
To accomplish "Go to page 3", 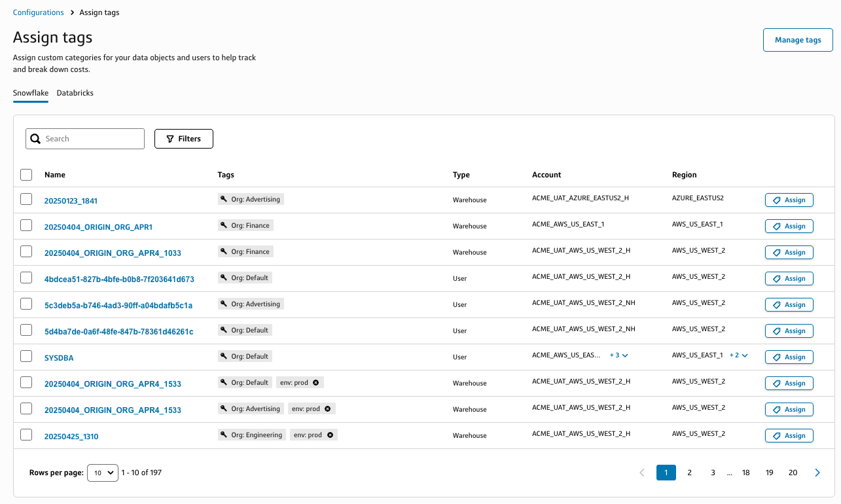I will (713, 473).
